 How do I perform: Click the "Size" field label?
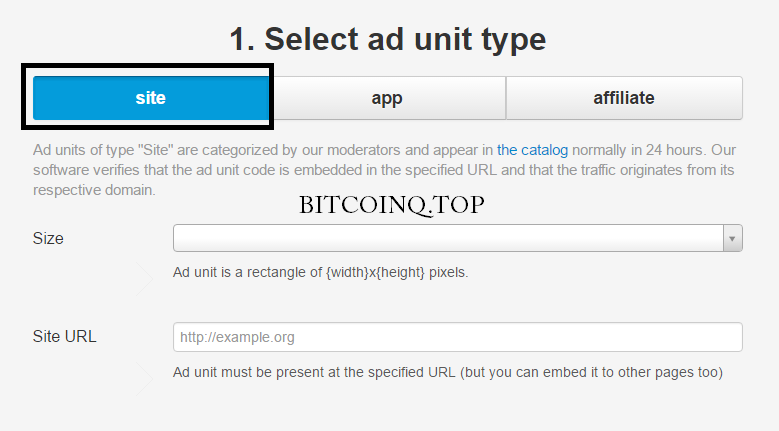click(48, 238)
